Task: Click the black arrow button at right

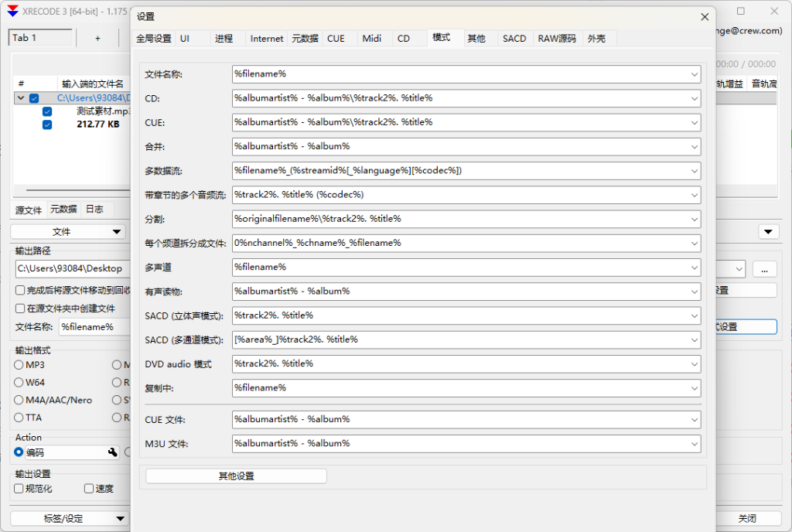Action: 768,232
